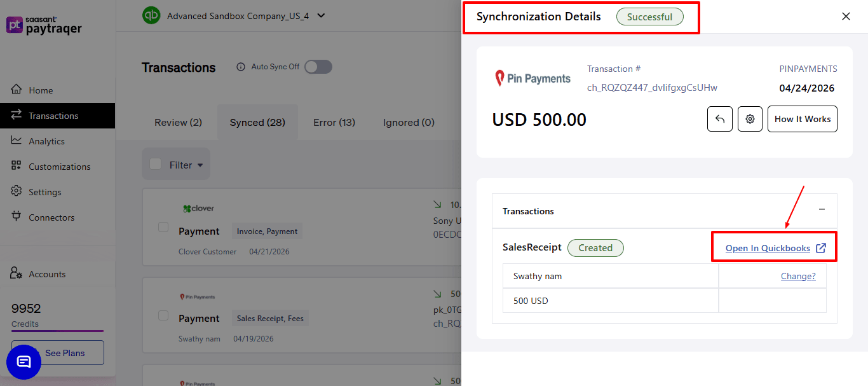Open the Analytics section in the sidebar
Image resolution: width=868 pixels, height=386 pixels.
(x=48, y=141)
